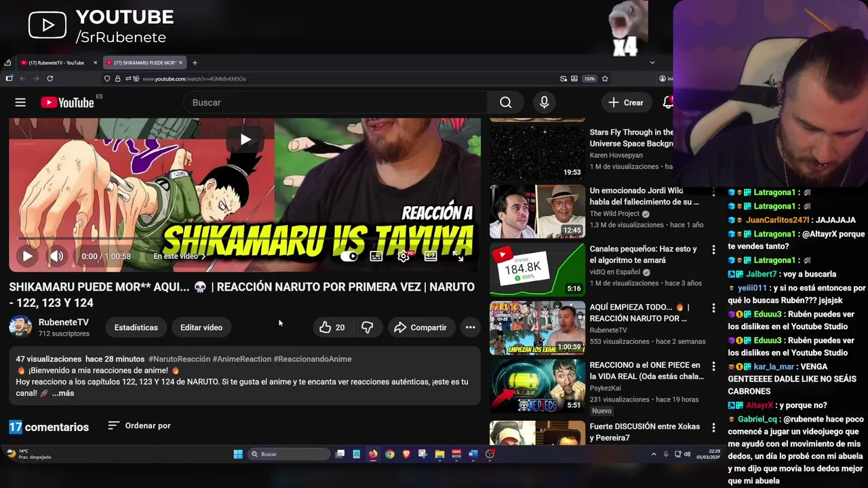Reload the page in the browser
The height and width of the screenshot is (488, 868).
click(50, 79)
